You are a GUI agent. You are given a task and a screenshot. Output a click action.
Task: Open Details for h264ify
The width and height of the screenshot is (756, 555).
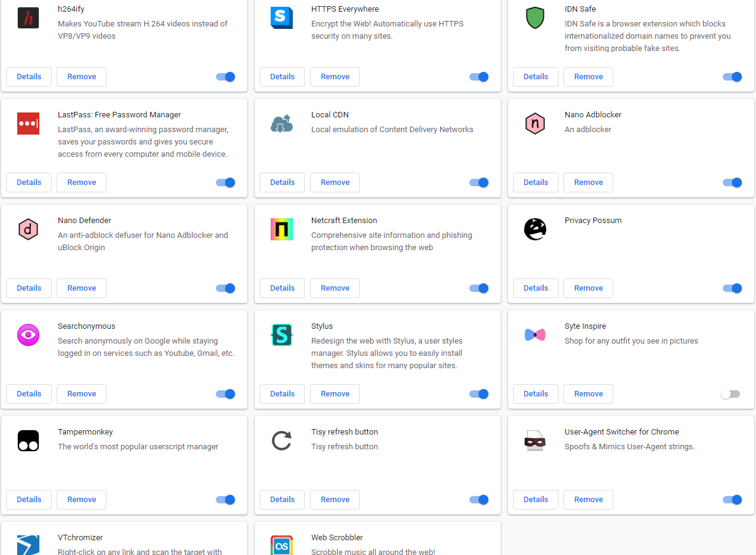click(x=29, y=77)
